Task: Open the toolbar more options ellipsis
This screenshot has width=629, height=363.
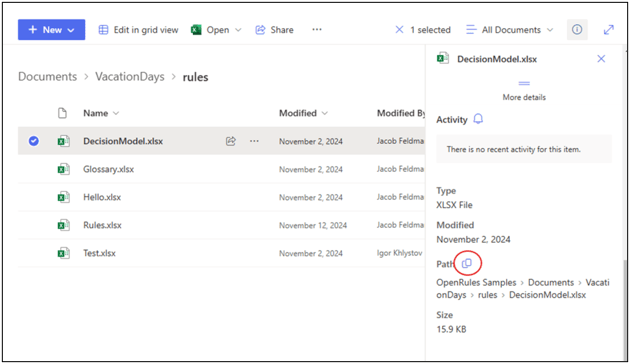Action: (317, 29)
